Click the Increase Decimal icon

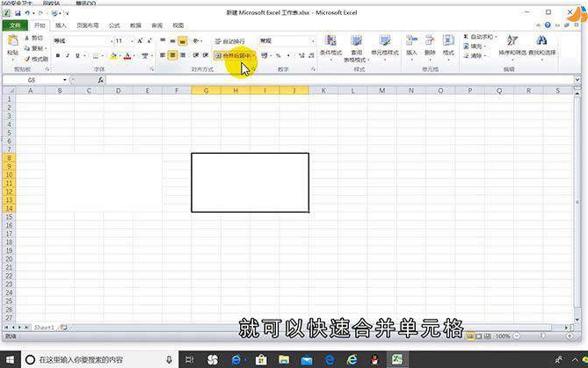301,55
